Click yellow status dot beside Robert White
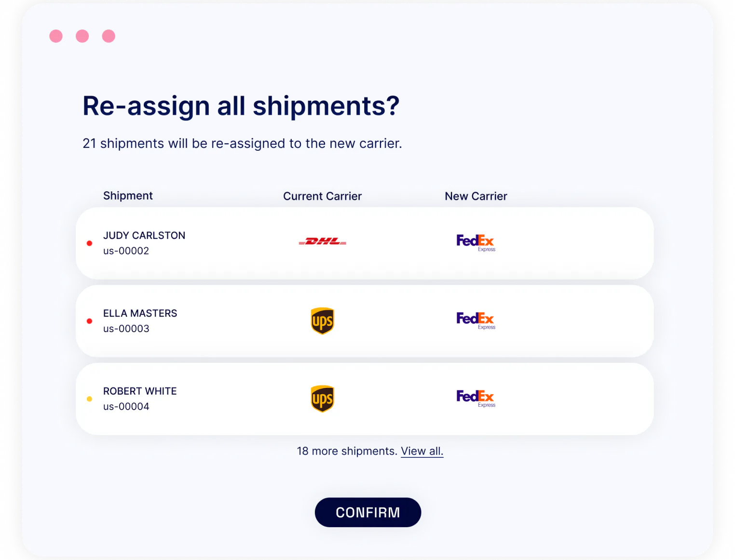This screenshot has height=560, width=735. click(x=89, y=399)
